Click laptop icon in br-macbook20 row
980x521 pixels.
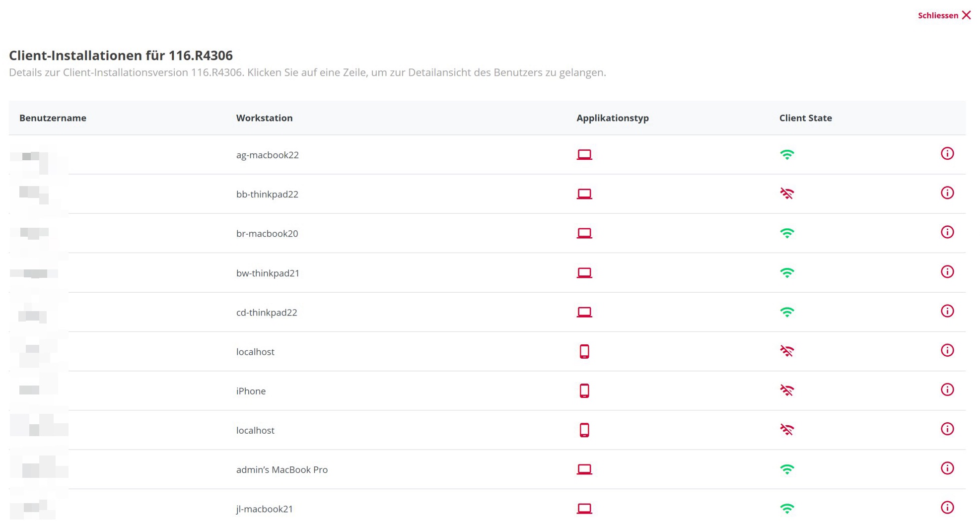coord(584,233)
